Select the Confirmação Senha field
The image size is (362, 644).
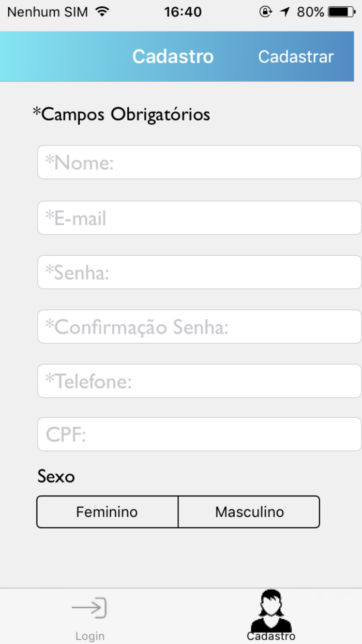point(199,326)
